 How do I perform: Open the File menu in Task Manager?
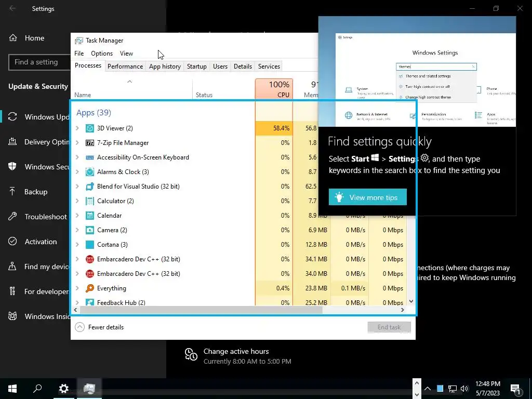79,54
